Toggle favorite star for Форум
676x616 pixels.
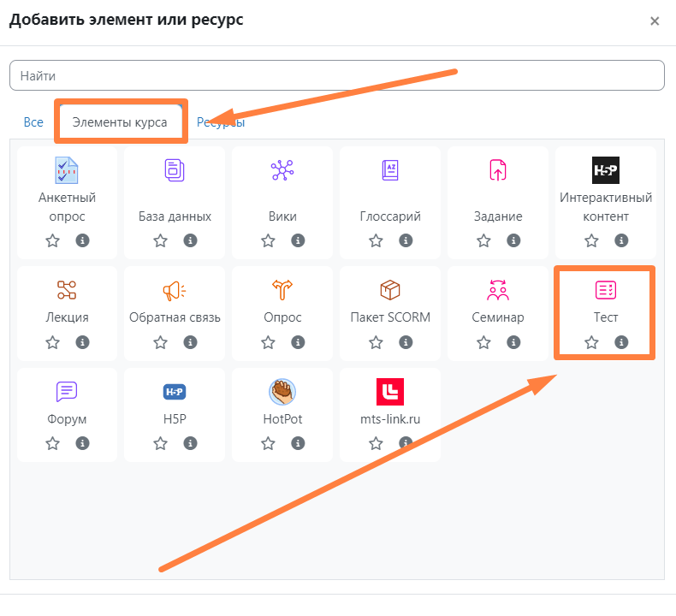click(52, 443)
